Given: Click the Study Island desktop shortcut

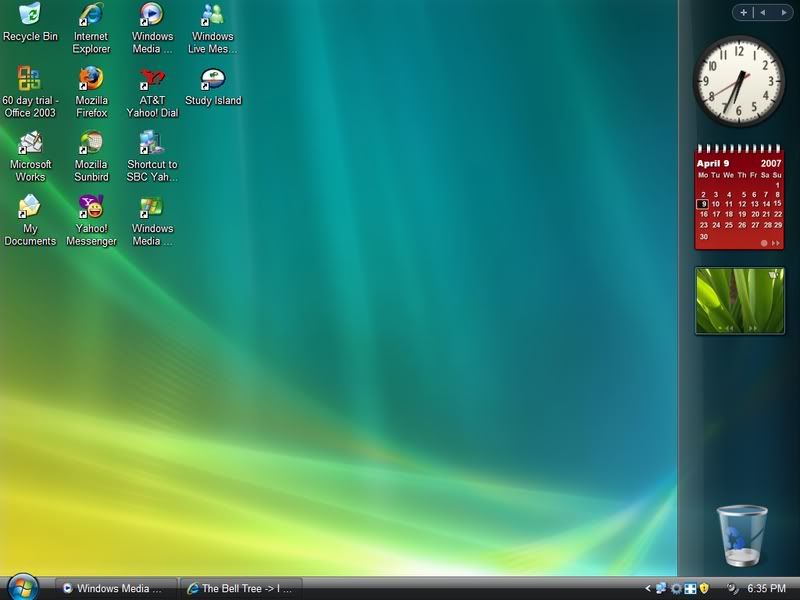Looking at the screenshot, I should 212,80.
